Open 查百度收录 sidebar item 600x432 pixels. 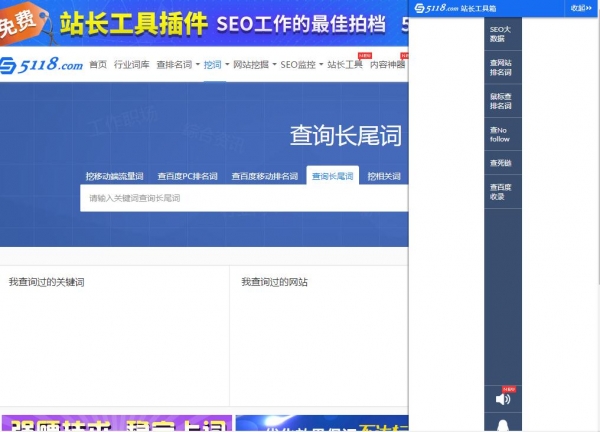pyautogui.click(x=503, y=192)
